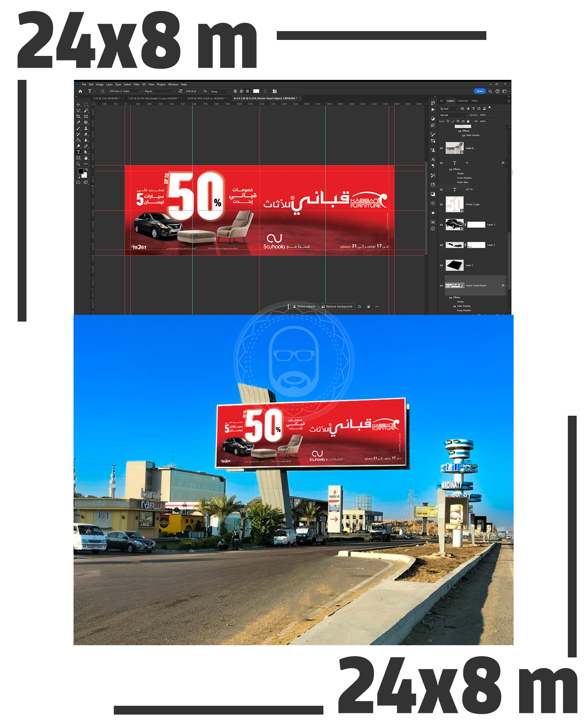Hide the % text layer

441,163
